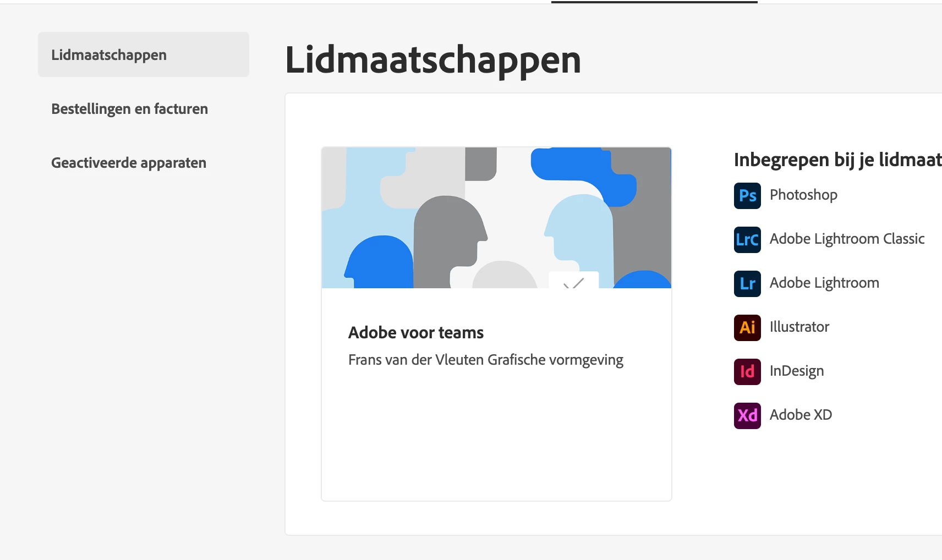942x560 pixels.
Task: Open Geactiveerde apparaten page
Action: pyautogui.click(x=129, y=163)
